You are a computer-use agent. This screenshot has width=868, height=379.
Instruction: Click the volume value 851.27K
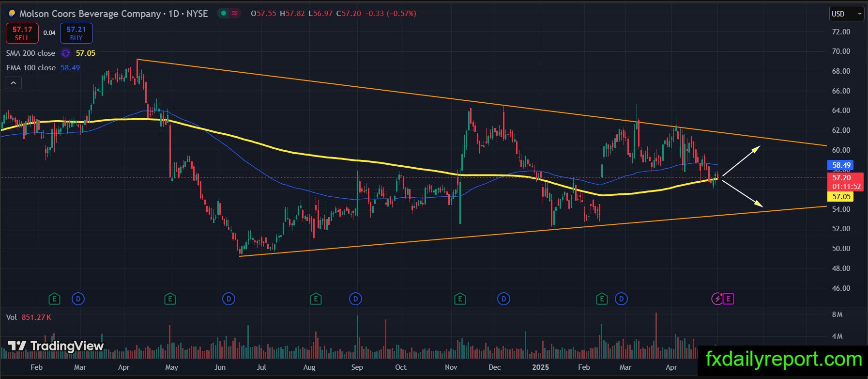[x=36, y=317]
